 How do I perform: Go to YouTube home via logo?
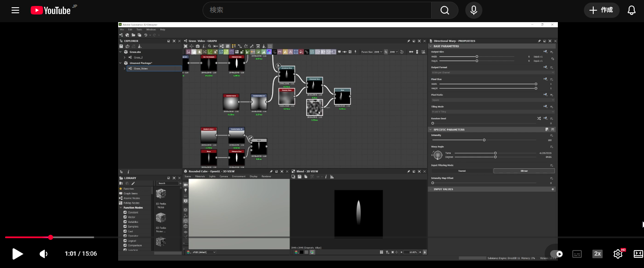click(51, 10)
